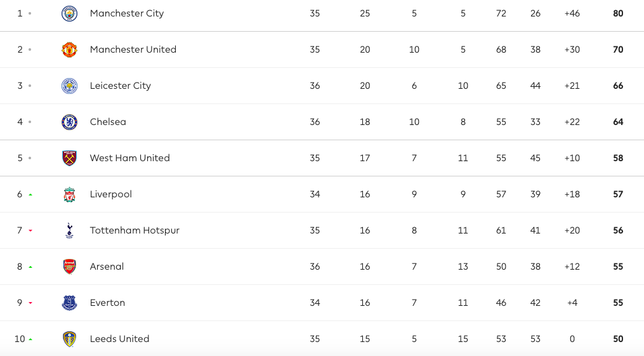The image size is (644, 356).
Task: Click the Chelsea club crest
Action: pyautogui.click(x=69, y=122)
